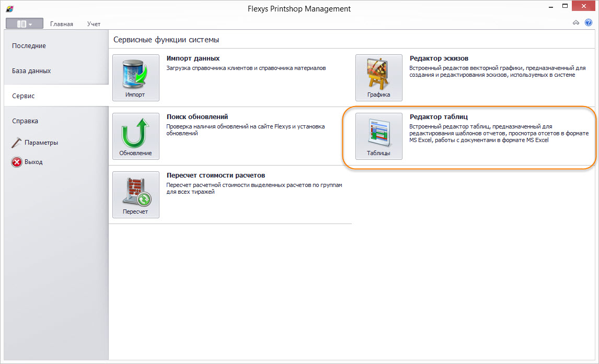Open help via blue question mark icon

coord(589,23)
